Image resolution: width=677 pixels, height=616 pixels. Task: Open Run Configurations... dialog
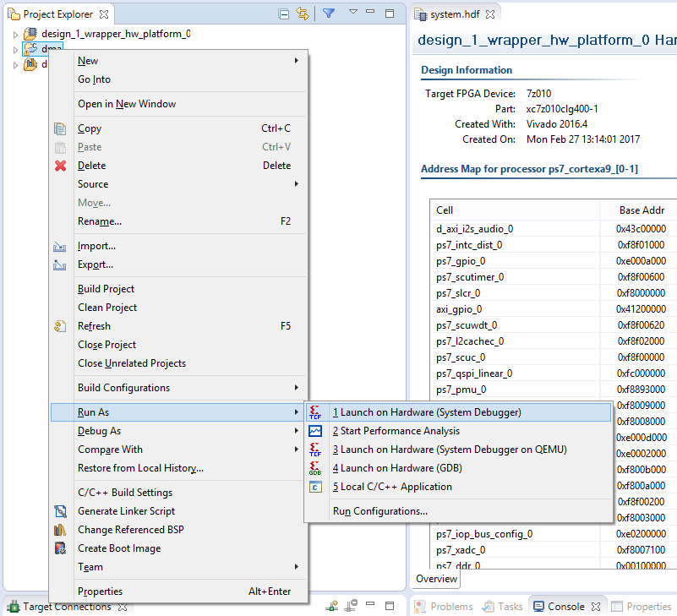[x=459, y=511]
